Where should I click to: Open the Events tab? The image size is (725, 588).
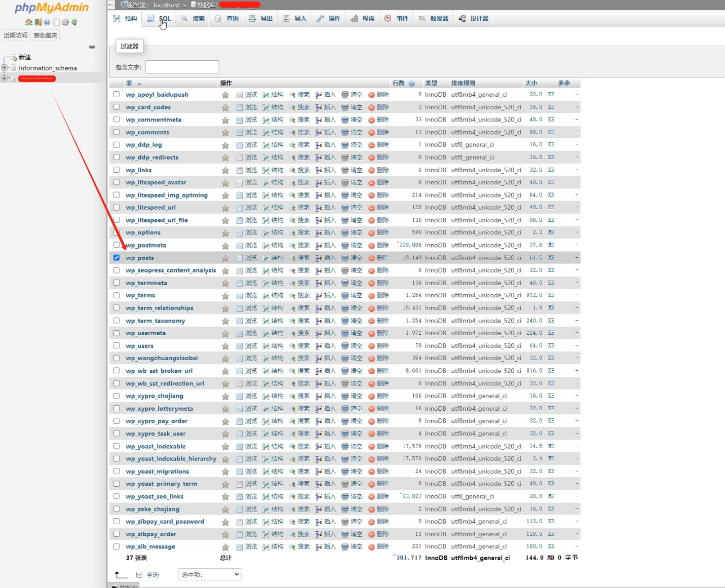click(x=396, y=19)
